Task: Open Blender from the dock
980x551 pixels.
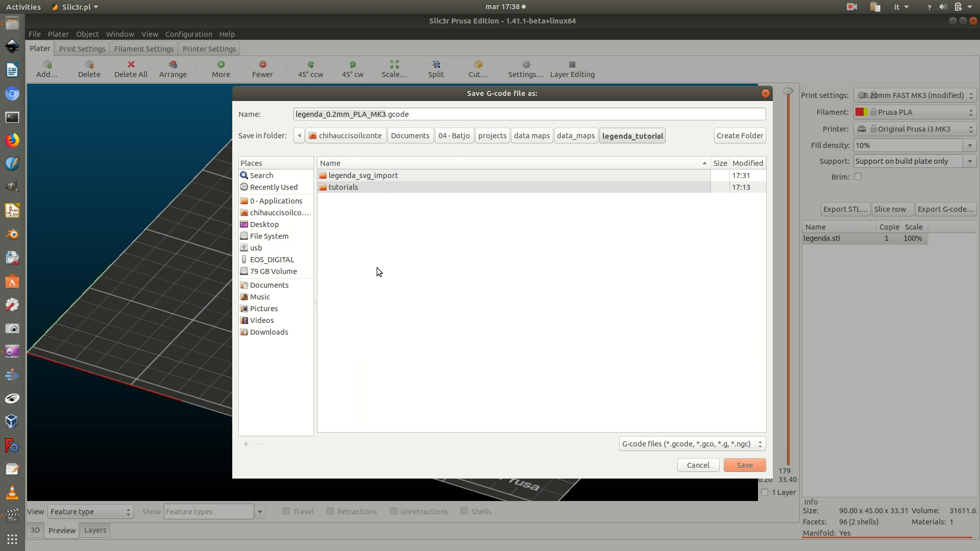Action: [x=12, y=234]
